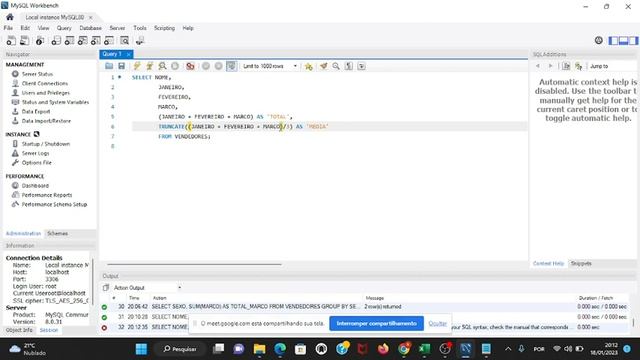Open Server Status in the Navigator
Screen dimensions: 640x360
click(x=37, y=74)
